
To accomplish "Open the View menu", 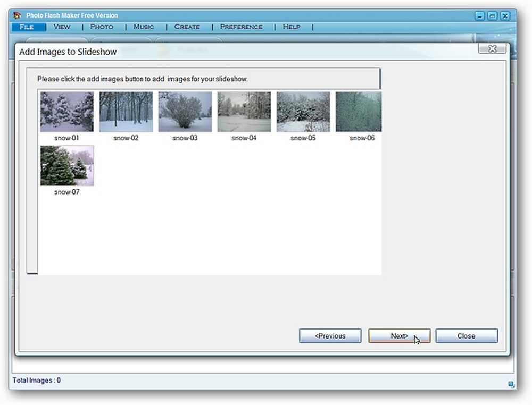I will (62, 27).
